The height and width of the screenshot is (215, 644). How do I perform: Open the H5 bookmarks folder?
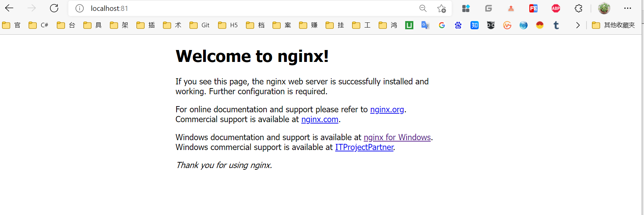click(x=228, y=25)
